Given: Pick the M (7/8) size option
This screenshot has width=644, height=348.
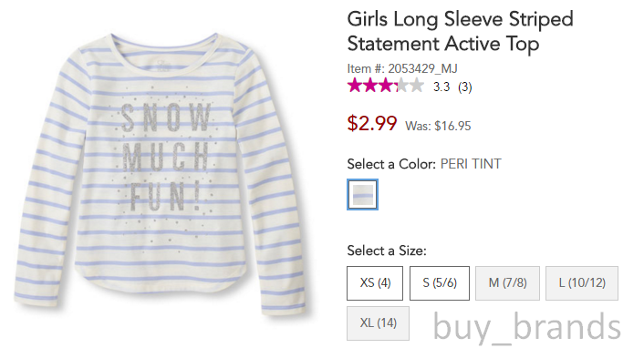Looking at the screenshot, I should pos(508,283).
